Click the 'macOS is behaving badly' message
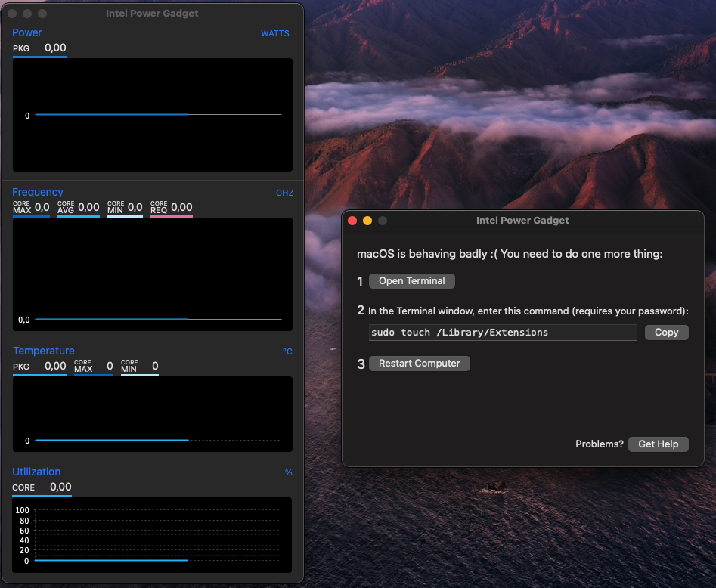Image resolution: width=716 pixels, height=588 pixels. coord(510,254)
